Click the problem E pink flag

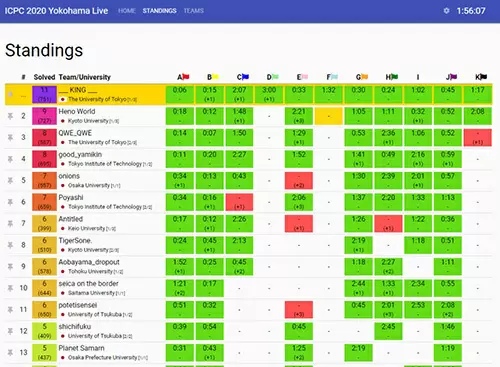click(x=304, y=77)
